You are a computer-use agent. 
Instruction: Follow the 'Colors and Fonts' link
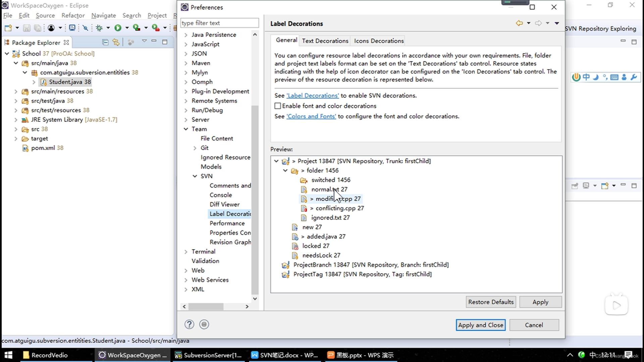tap(311, 116)
